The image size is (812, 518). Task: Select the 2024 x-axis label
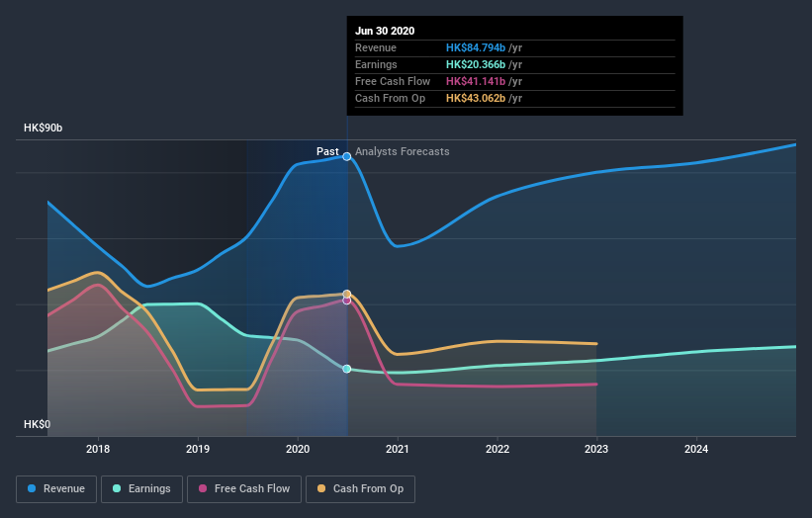click(696, 449)
